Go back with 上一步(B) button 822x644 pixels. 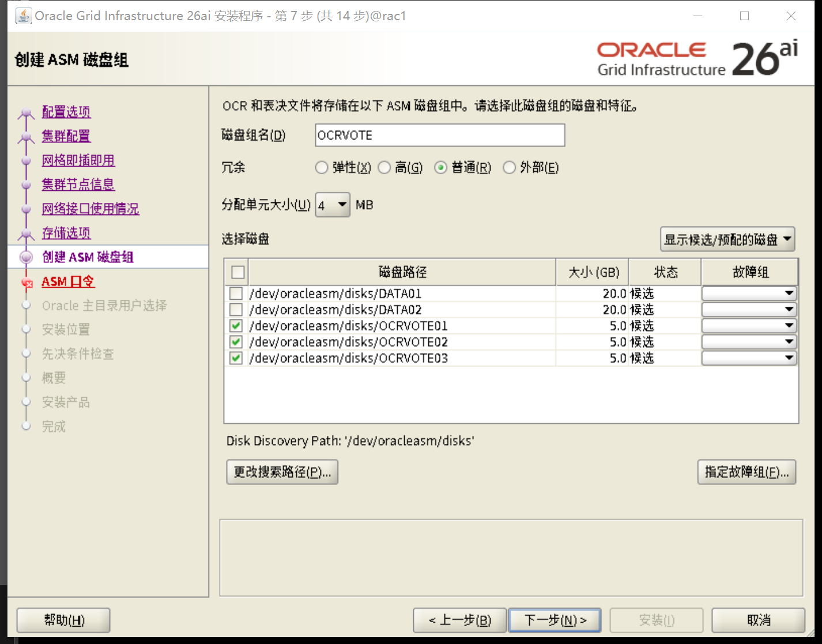pyautogui.click(x=460, y=620)
